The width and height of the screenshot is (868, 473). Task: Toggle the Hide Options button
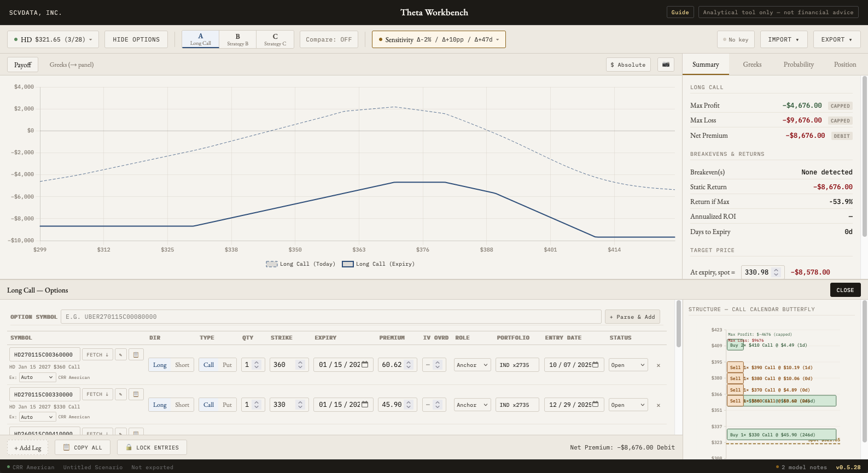pos(136,39)
